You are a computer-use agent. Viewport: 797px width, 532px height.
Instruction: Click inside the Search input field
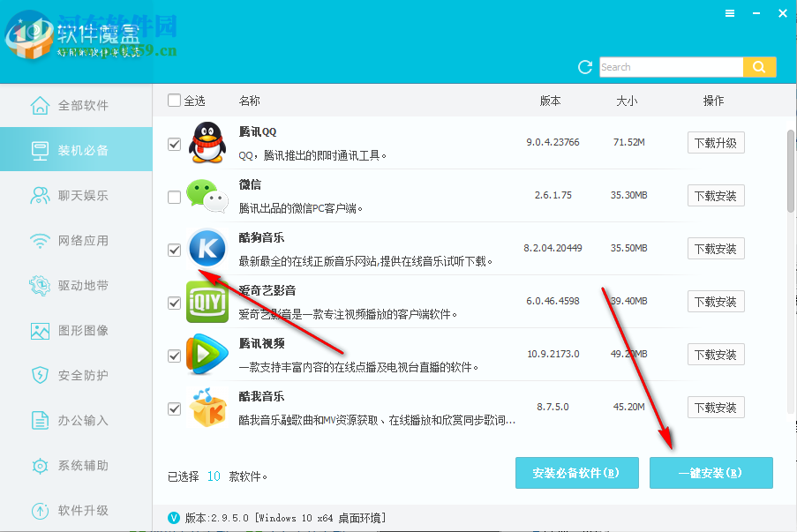tap(671, 67)
